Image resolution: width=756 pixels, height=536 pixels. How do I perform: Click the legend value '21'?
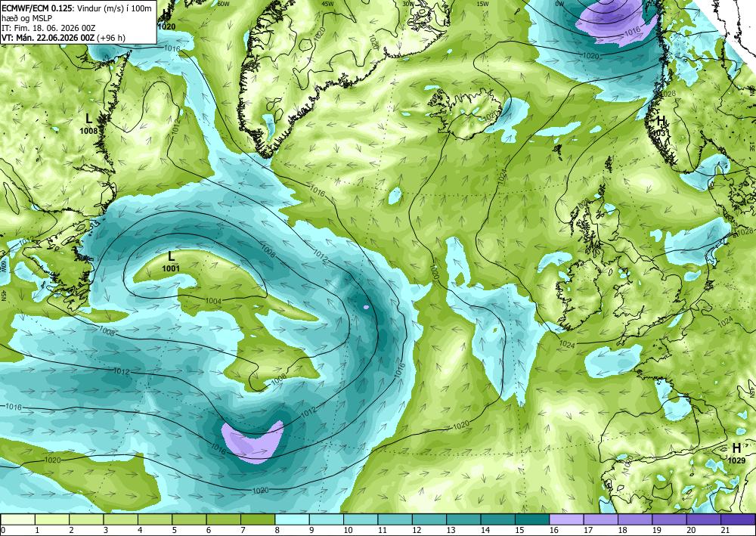725,530
